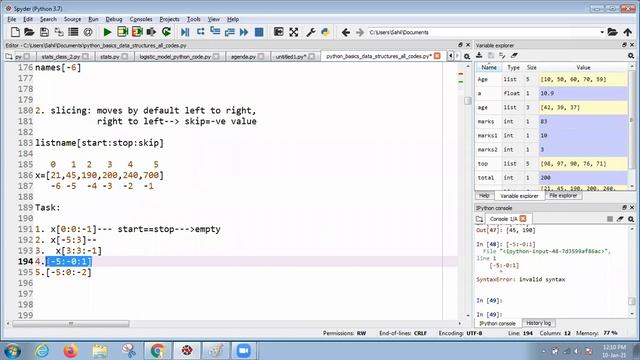
Task: Clear IPython console with eraser icon
Action: click(620, 219)
